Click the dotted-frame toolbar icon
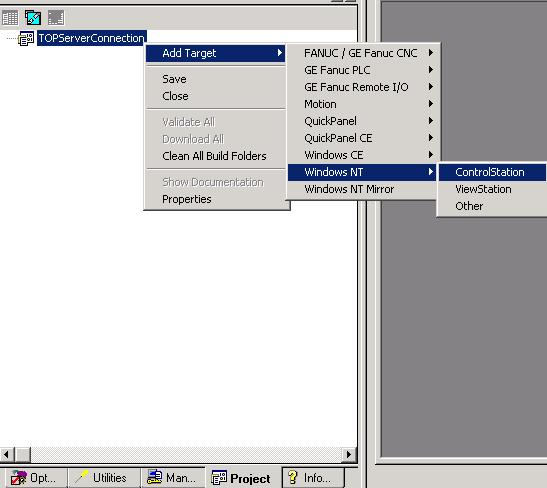 click(x=56, y=18)
